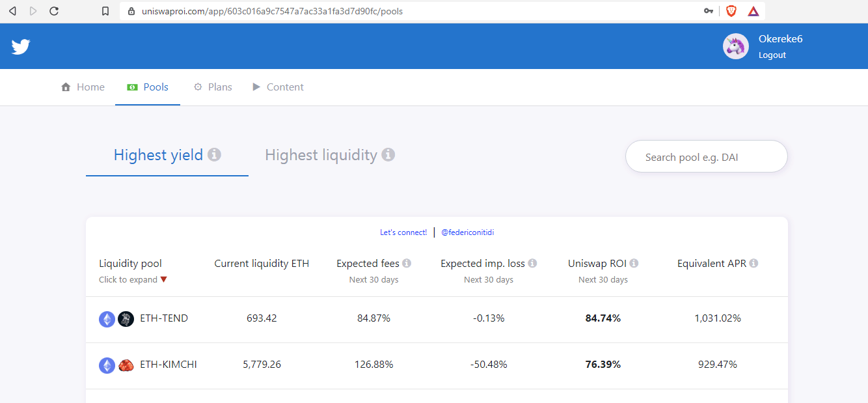Viewport: 868px width, 403px height.
Task: Open the @federiconitidi link
Action: coord(467,232)
